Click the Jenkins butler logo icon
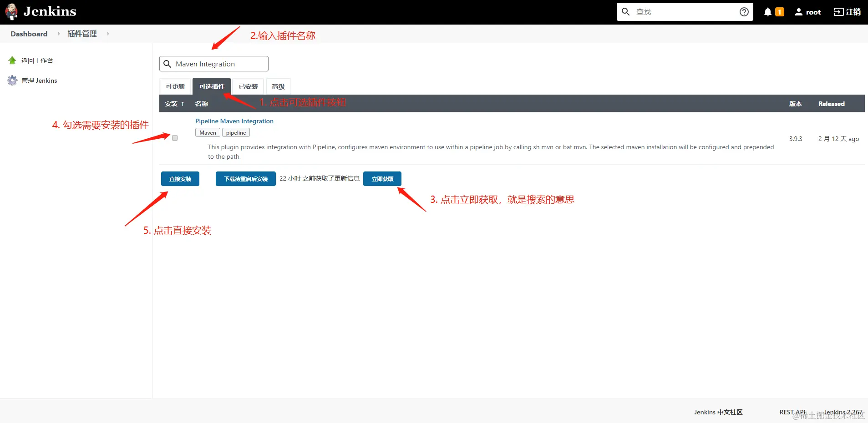Image resolution: width=868 pixels, height=423 pixels. point(11,12)
